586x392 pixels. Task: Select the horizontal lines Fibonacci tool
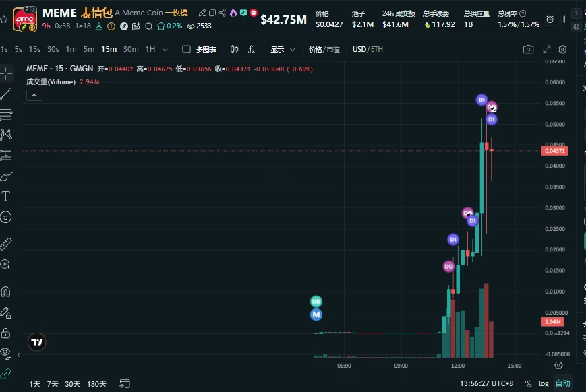(x=6, y=115)
